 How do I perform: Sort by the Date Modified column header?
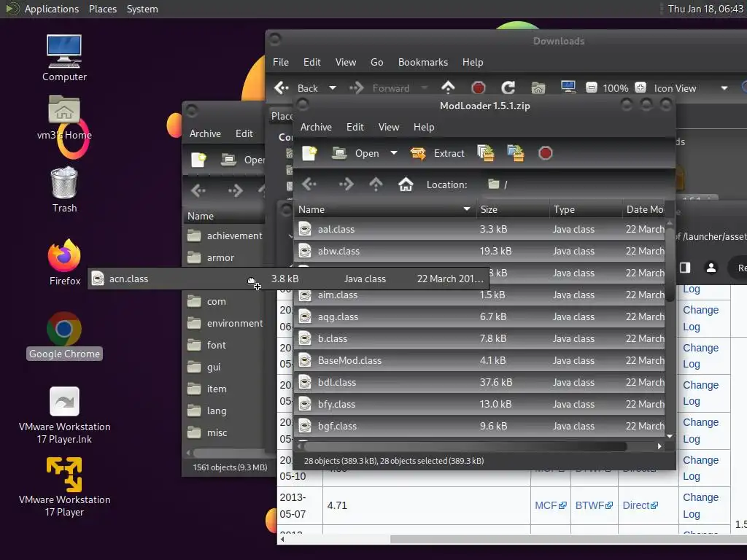[x=643, y=209]
